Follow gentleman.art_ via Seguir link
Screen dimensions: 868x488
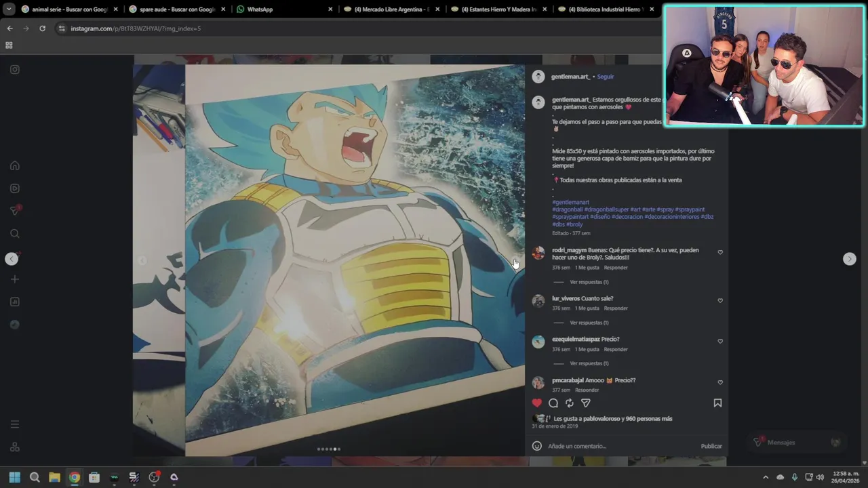pos(605,77)
